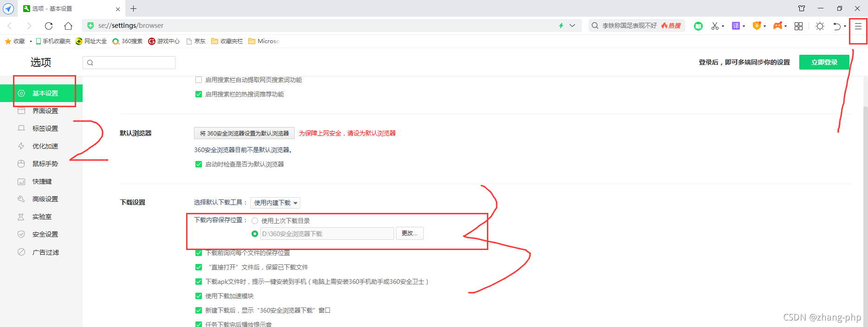Open 高级设置 in the sidebar
868x327 pixels.
coord(41,199)
